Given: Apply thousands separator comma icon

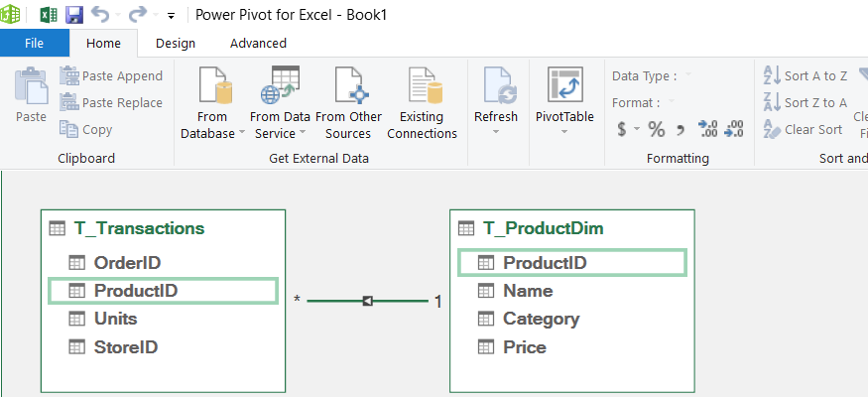Looking at the screenshot, I should point(681,131).
